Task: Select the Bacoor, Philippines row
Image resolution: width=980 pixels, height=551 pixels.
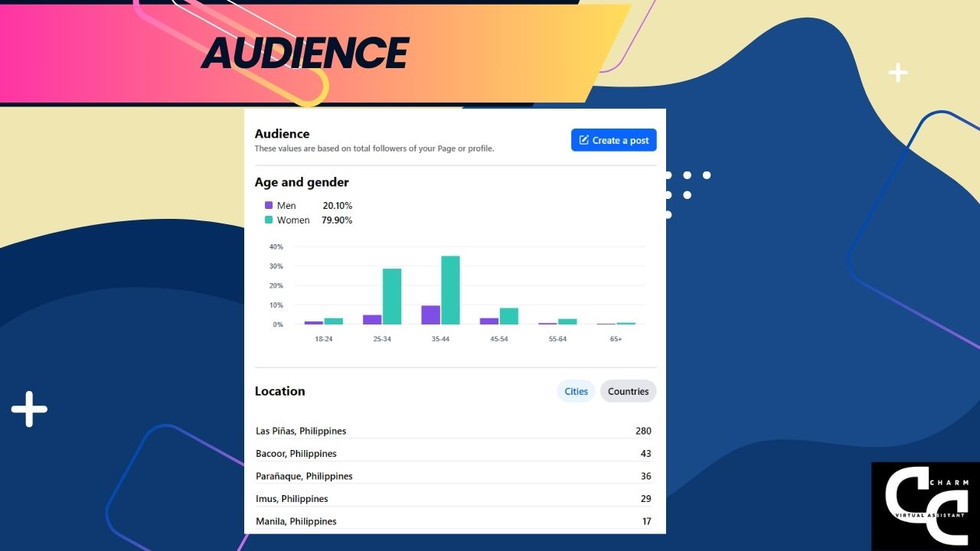Action: point(455,453)
